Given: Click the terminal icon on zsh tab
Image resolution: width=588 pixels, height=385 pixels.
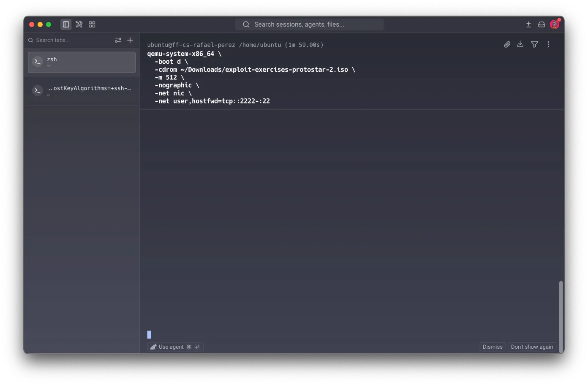Looking at the screenshot, I should coord(38,62).
